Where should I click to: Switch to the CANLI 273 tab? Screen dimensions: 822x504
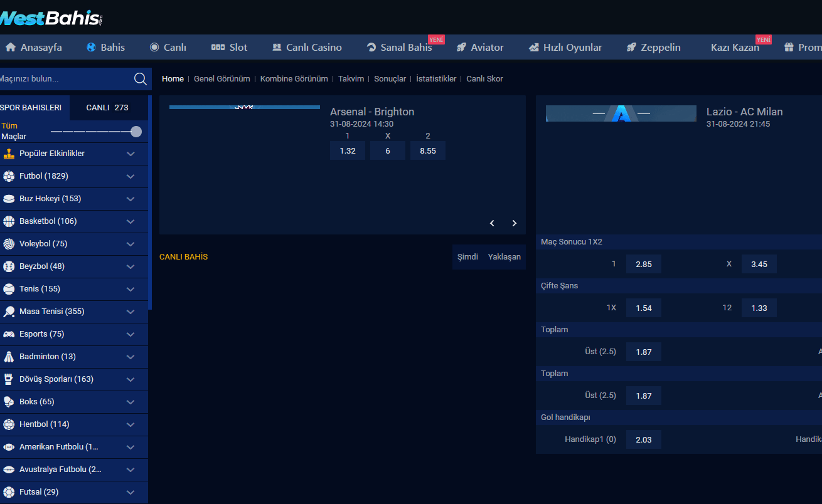(108, 108)
